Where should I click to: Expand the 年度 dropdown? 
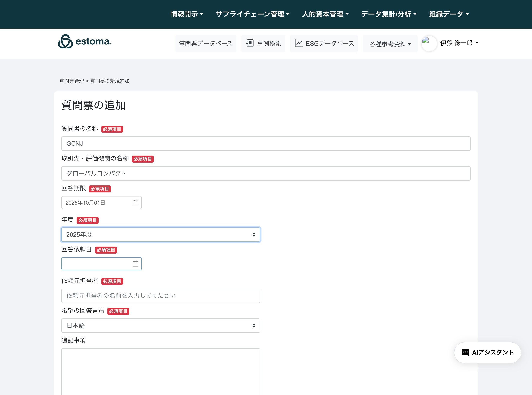(x=160, y=235)
